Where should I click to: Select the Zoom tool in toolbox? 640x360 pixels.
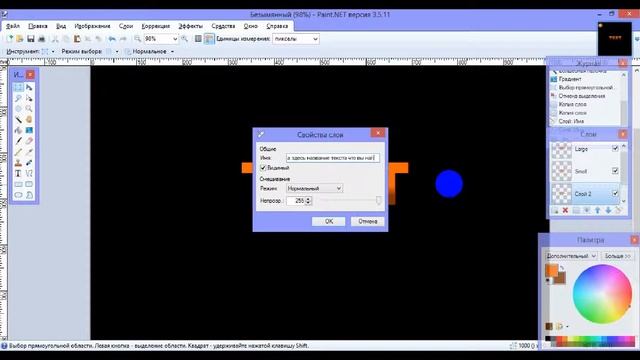[29, 109]
